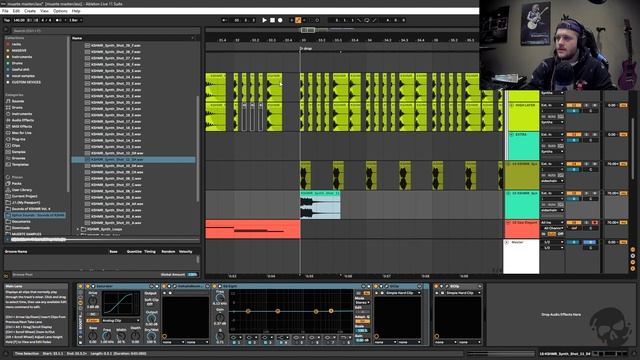Open the Current Project place
The width and height of the screenshot is (640, 360).
click(x=24, y=196)
